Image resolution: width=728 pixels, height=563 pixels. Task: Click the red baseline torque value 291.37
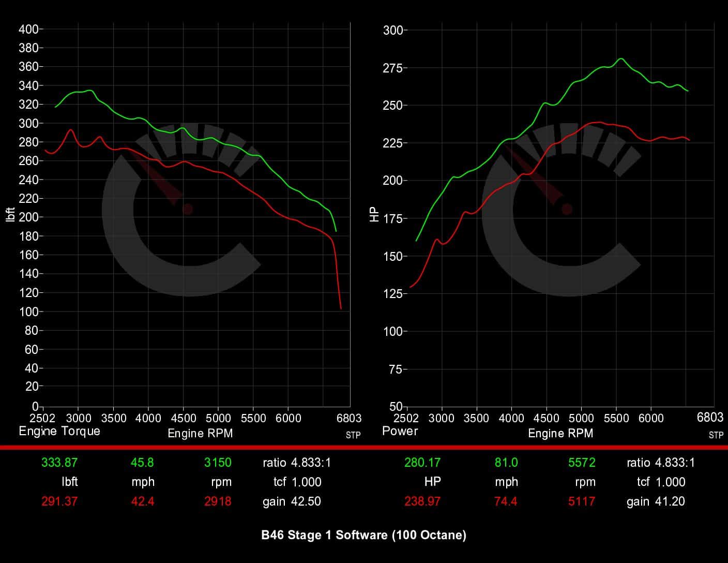(x=59, y=501)
